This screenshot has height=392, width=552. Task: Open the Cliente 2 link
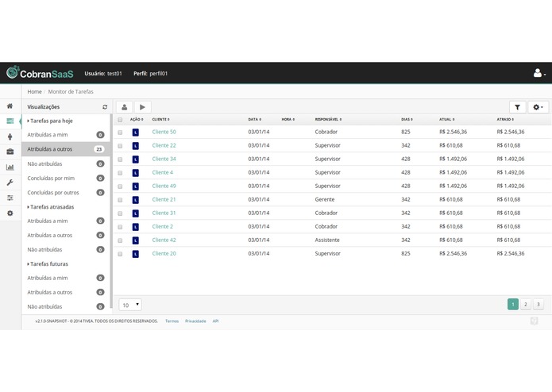[x=163, y=226]
